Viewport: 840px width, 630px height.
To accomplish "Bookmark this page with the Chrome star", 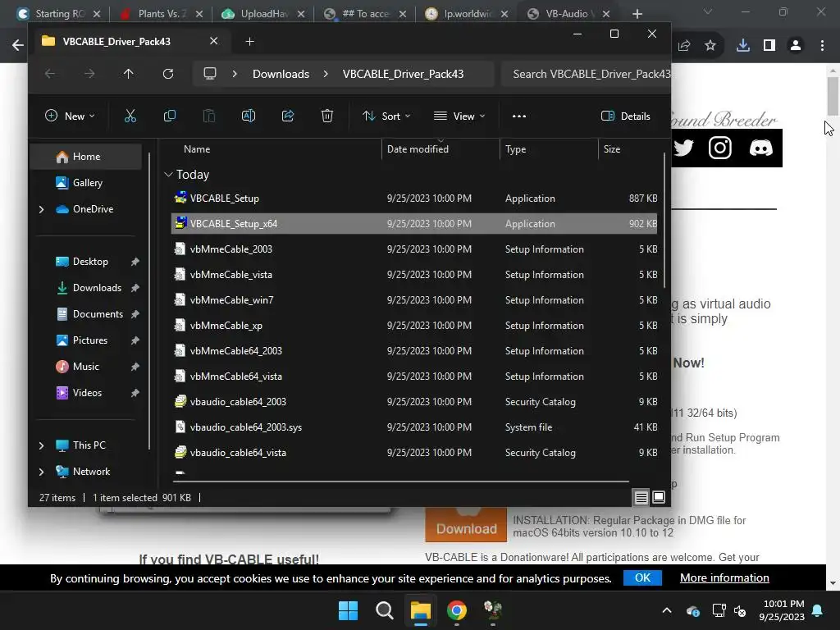I will 710,46.
